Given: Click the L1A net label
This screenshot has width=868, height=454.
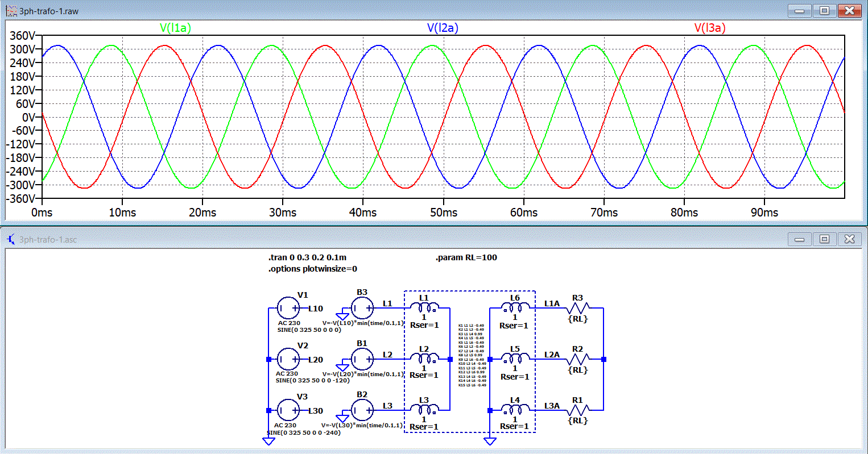Looking at the screenshot, I should (552, 303).
